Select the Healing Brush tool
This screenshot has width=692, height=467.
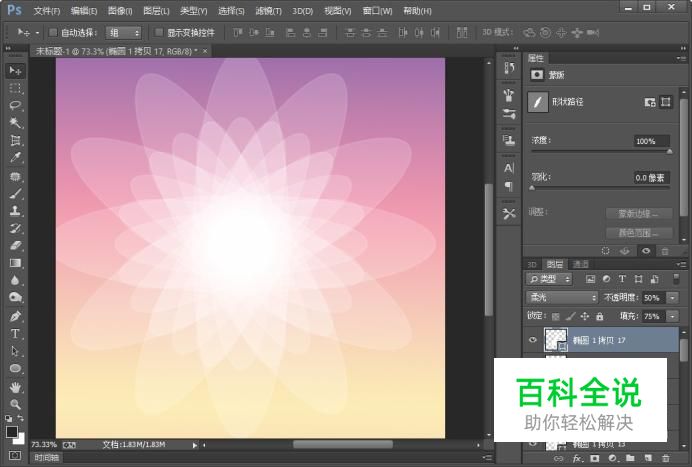(15, 176)
